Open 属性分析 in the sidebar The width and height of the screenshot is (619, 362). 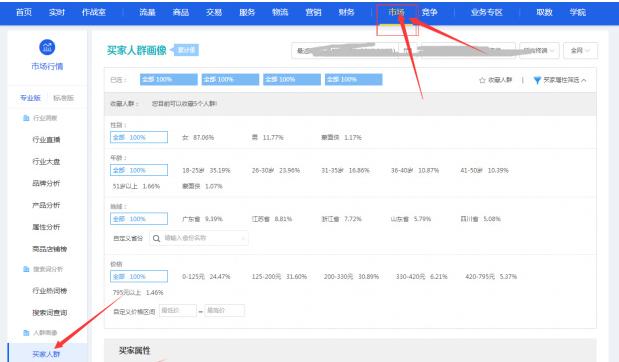[46, 227]
